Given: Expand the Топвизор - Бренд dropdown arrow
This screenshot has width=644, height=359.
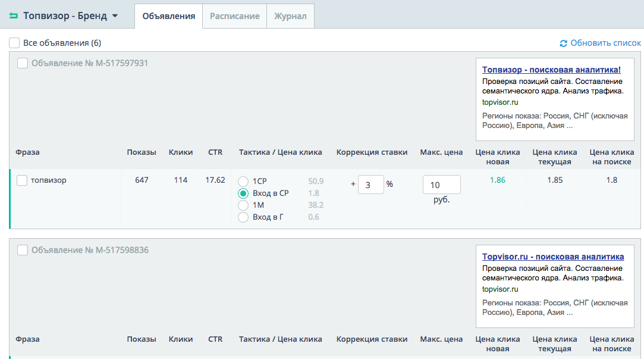Looking at the screenshot, I should point(115,16).
